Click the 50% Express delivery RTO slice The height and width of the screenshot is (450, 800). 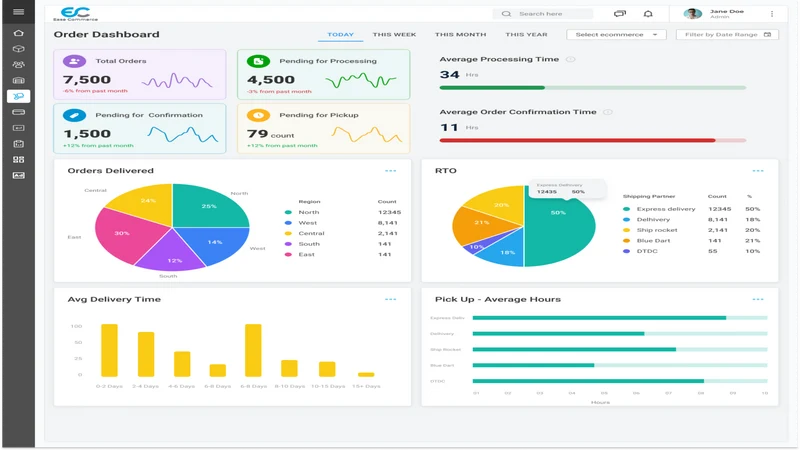(561, 227)
